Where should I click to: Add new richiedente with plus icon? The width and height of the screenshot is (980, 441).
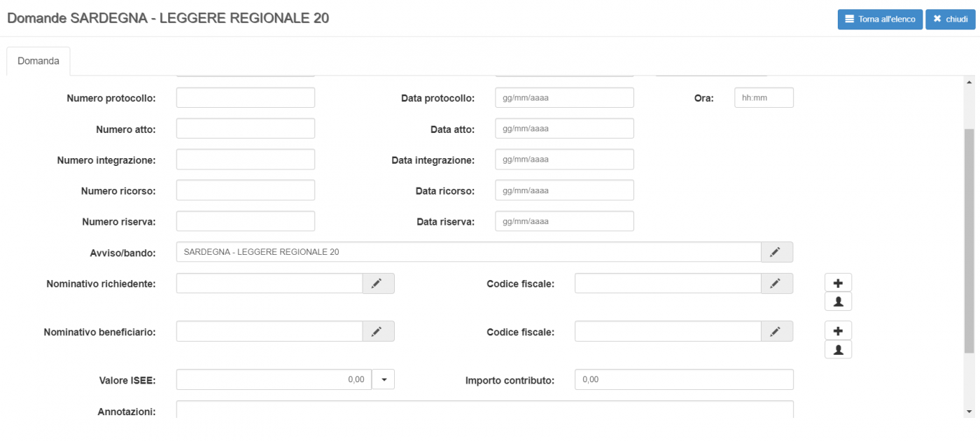coord(838,283)
